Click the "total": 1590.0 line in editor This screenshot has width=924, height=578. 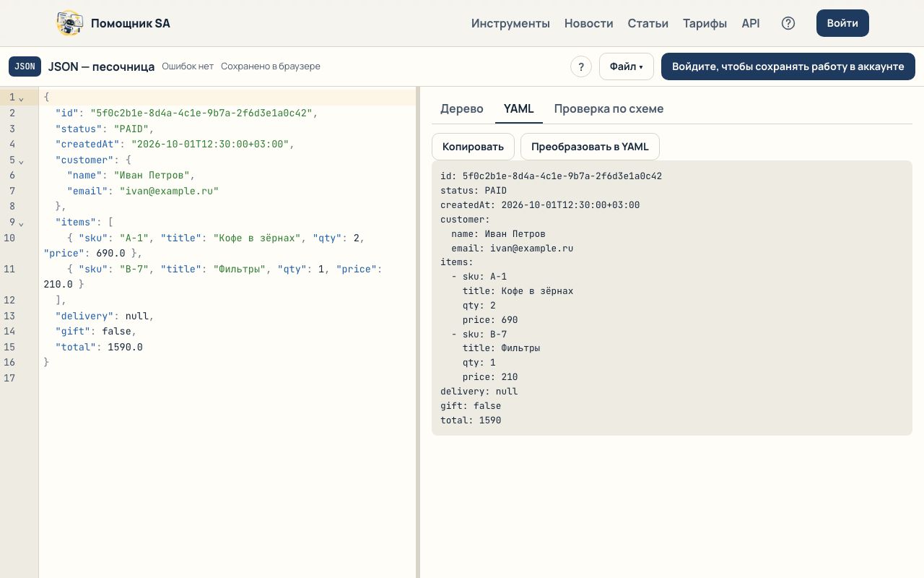point(227,347)
